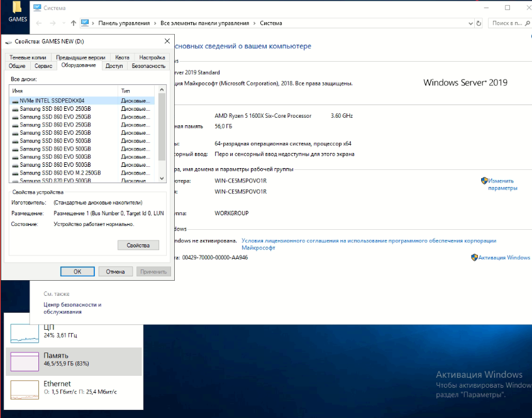
Task: Minimize the System window
Action: tap(486, 8)
